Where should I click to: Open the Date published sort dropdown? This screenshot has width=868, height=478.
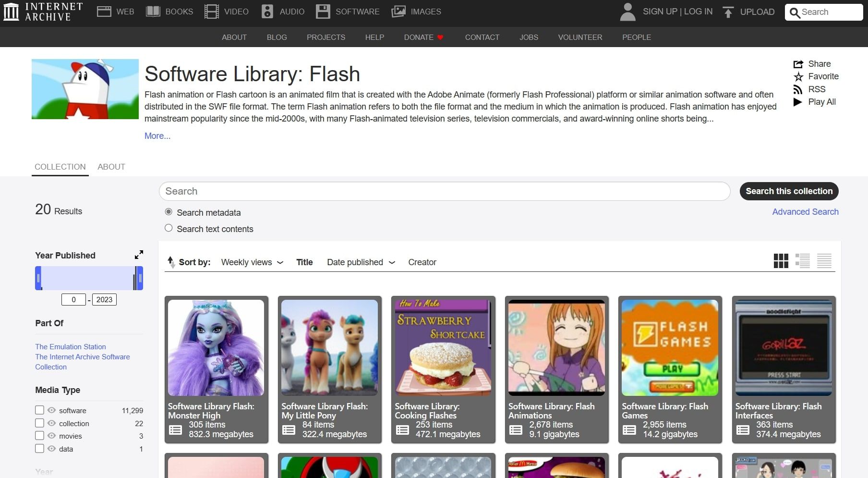(361, 262)
